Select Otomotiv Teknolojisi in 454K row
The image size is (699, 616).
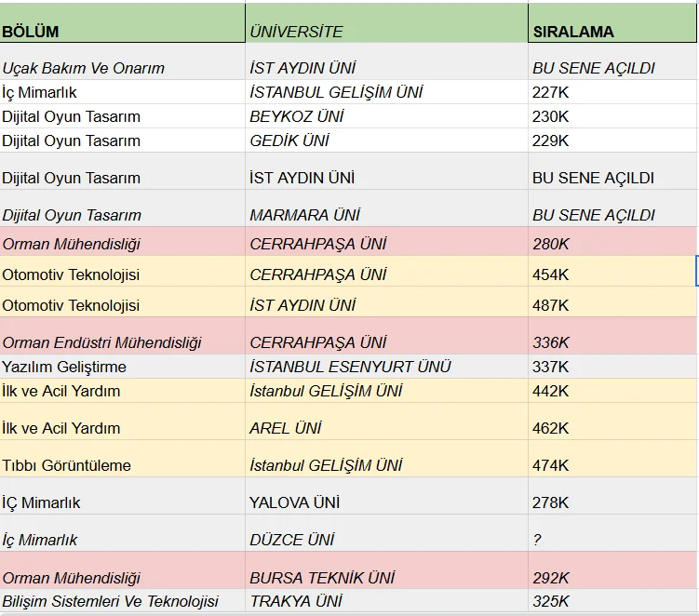(122, 271)
